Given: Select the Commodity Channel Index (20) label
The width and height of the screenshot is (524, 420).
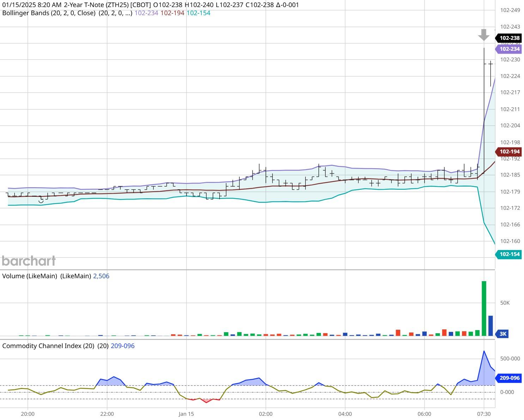Looking at the screenshot, I should pos(48,346).
